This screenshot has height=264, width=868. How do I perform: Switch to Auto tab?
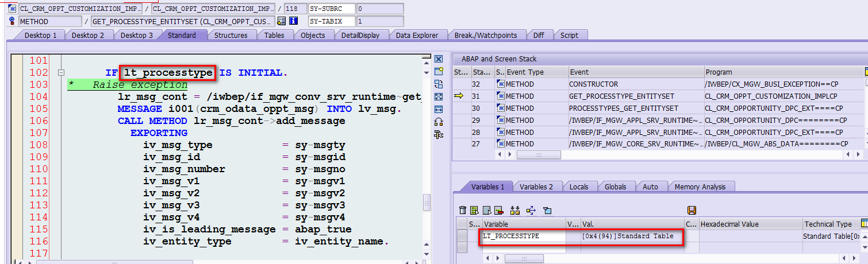[x=650, y=187]
